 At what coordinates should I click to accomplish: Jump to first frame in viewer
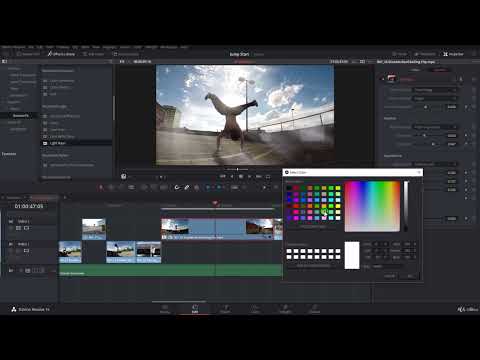tap(223, 176)
